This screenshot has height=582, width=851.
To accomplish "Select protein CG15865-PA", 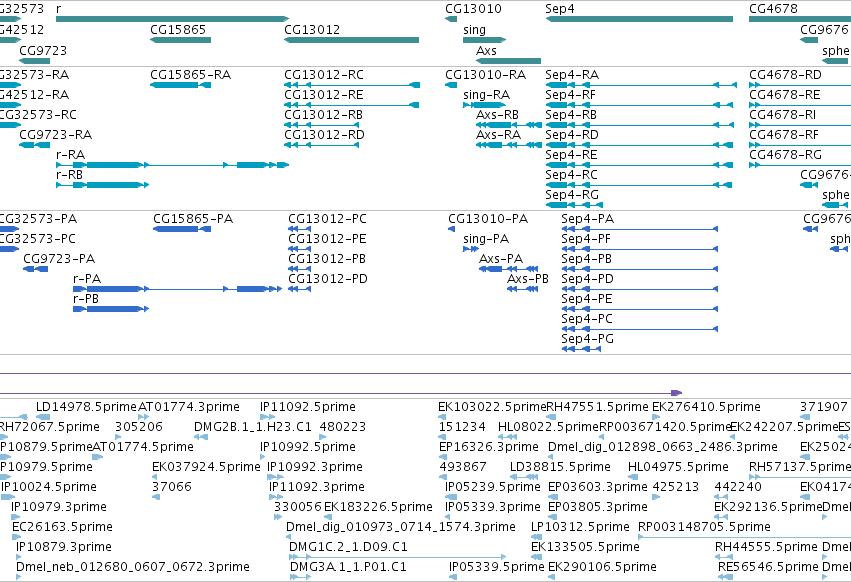I will [182, 229].
